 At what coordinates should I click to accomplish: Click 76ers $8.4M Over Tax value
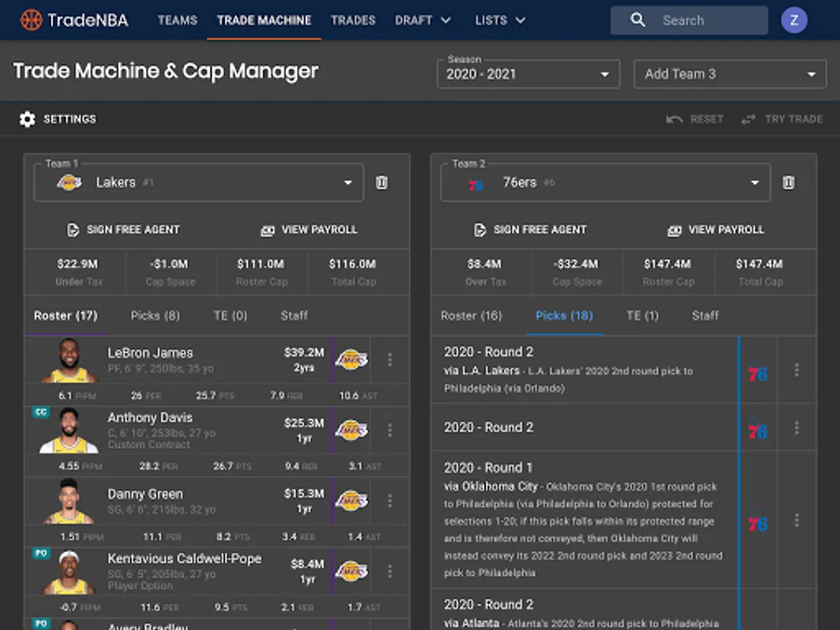coord(484,264)
